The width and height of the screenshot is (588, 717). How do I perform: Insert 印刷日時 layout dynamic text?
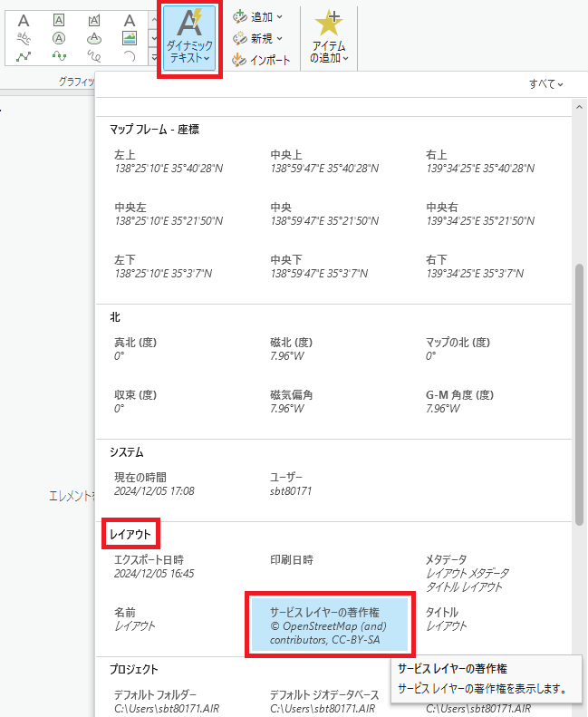click(x=292, y=560)
